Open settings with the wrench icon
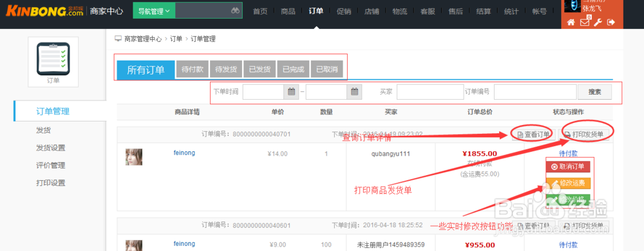Viewport: 644px width, 251px height. [598, 23]
